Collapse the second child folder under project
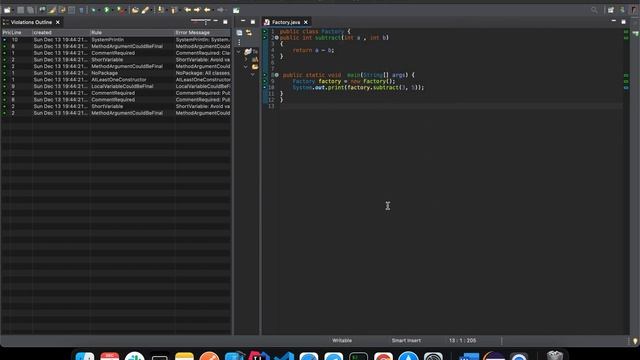Image resolution: width=640 pixels, height=360 pixels. pos(245,67)
